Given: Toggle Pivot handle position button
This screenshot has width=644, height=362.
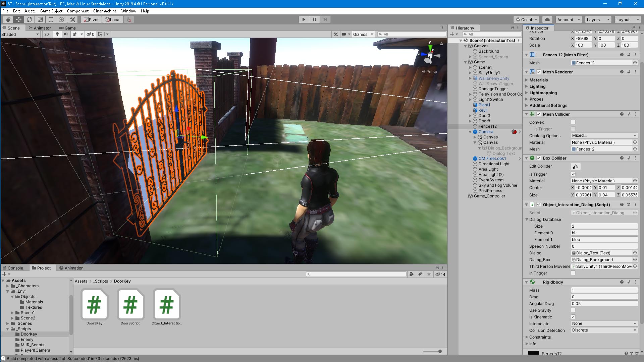Looking at the screenshot, I should coord(91,19).
